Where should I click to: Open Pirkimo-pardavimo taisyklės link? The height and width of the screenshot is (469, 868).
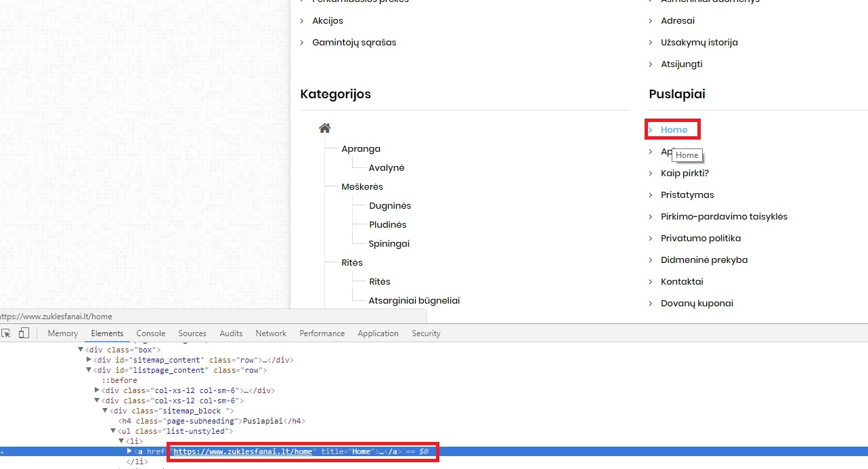724,216
